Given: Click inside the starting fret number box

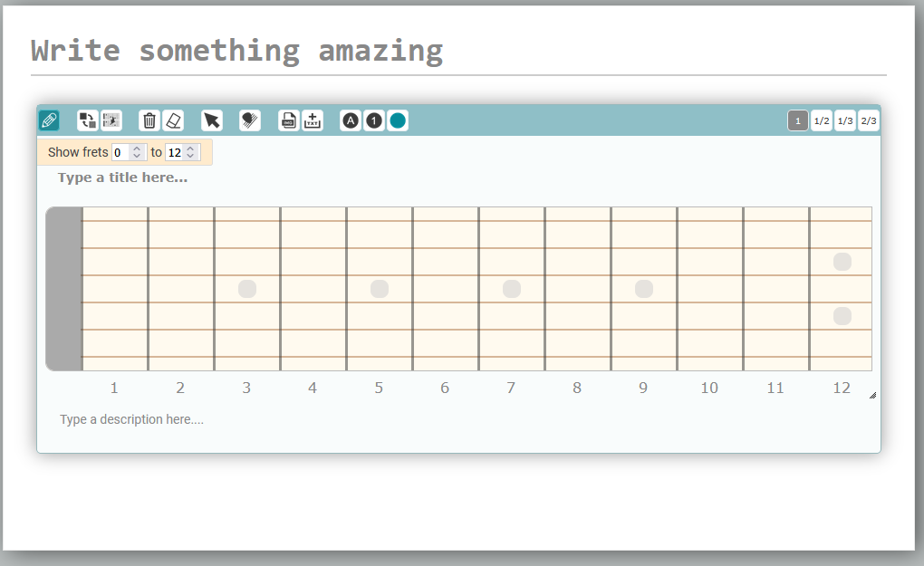Looking at the screenshot, I should click(x=120, y=151).
